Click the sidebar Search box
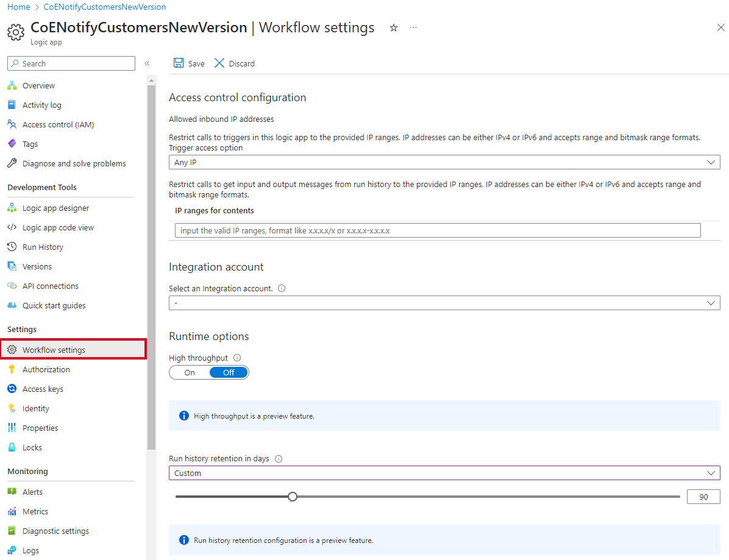Viewport: 729px width, 560px height. [x=71, y=63]
